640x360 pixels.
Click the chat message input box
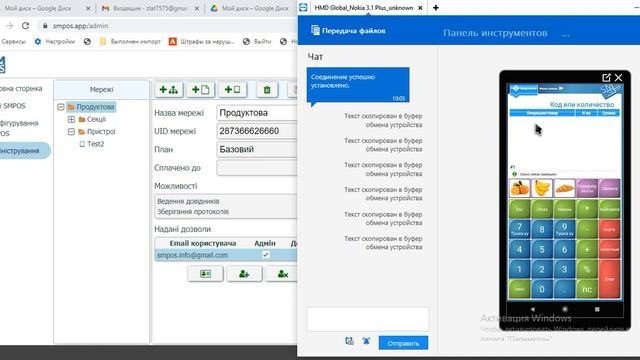(368, 318)
